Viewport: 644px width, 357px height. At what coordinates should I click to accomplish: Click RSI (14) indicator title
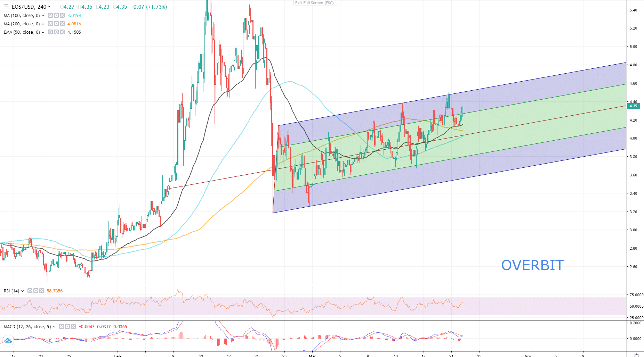pos(11,291)
